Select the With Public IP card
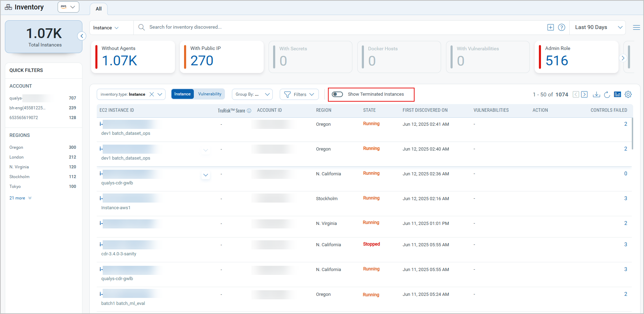644x314 pixels. tap(222, 57)
